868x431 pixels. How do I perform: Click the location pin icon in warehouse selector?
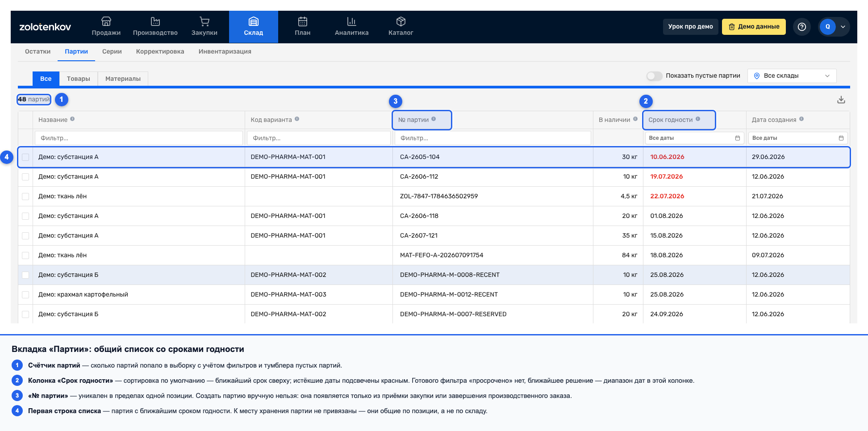point(757,76)
